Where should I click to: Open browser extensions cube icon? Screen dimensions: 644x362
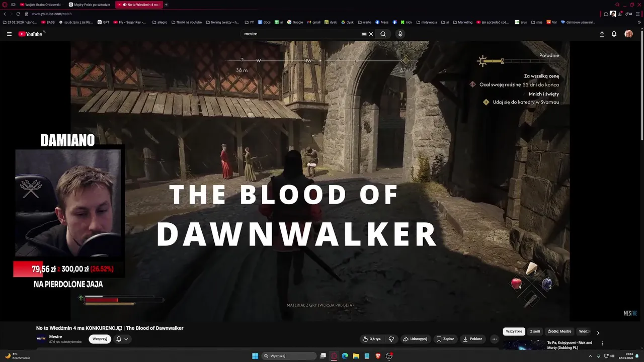click(606, 14)
